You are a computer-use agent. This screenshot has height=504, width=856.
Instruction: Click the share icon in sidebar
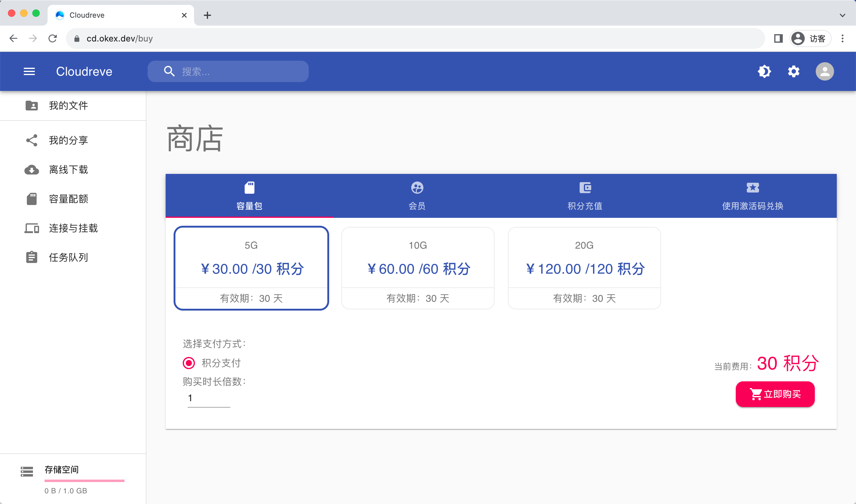tap(32, 140)
